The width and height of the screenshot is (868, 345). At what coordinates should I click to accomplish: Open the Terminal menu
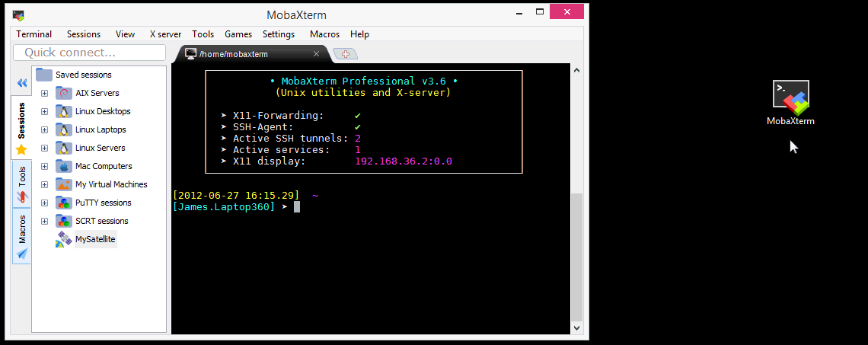[x=34, y=34]
